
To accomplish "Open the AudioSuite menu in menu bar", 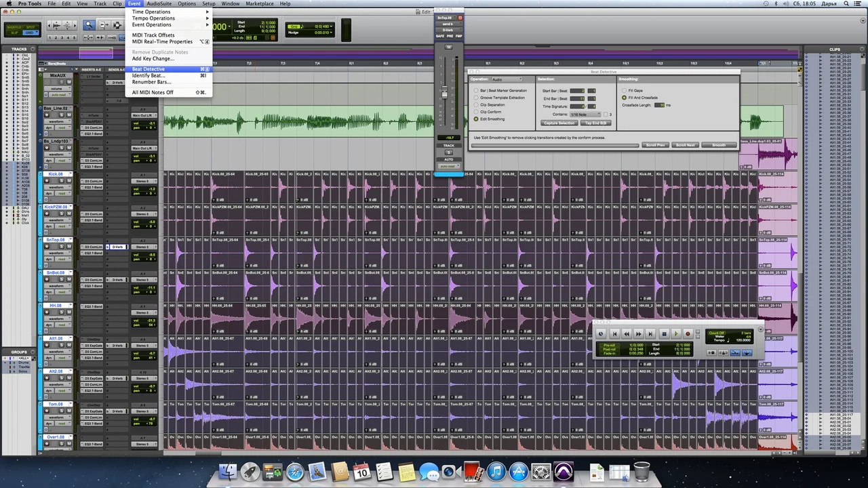I will coord(159,3).
